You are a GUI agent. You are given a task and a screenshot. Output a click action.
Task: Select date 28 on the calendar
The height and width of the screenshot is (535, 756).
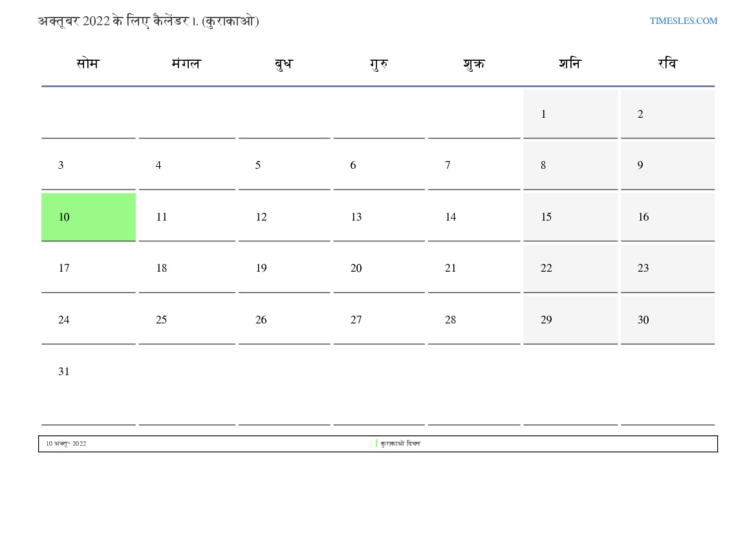coord(475,320)
